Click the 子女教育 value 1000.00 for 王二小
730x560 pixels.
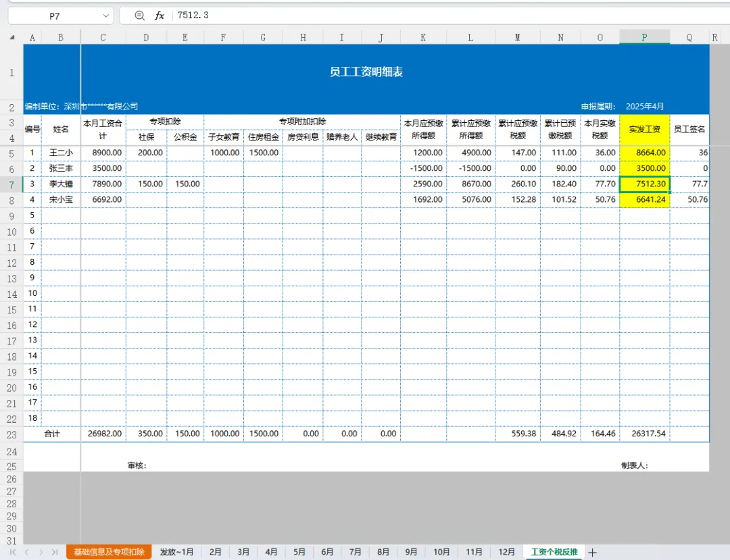[x=224, y=153]
